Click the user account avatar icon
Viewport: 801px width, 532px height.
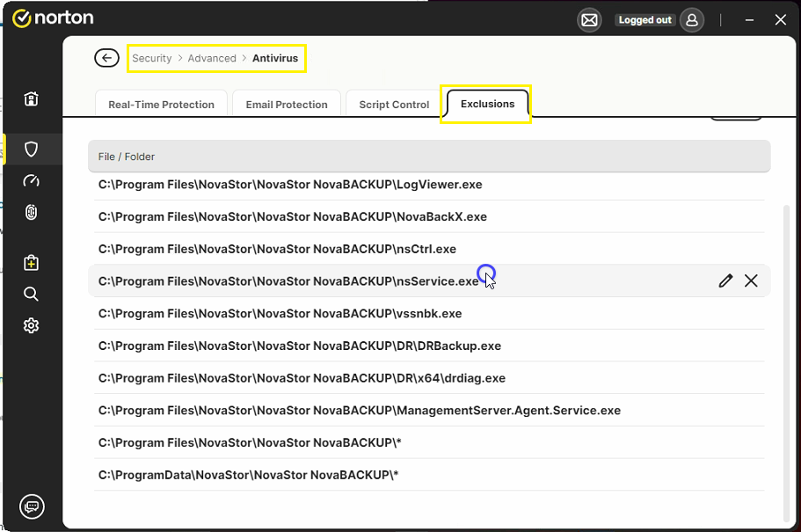[692, 20]
